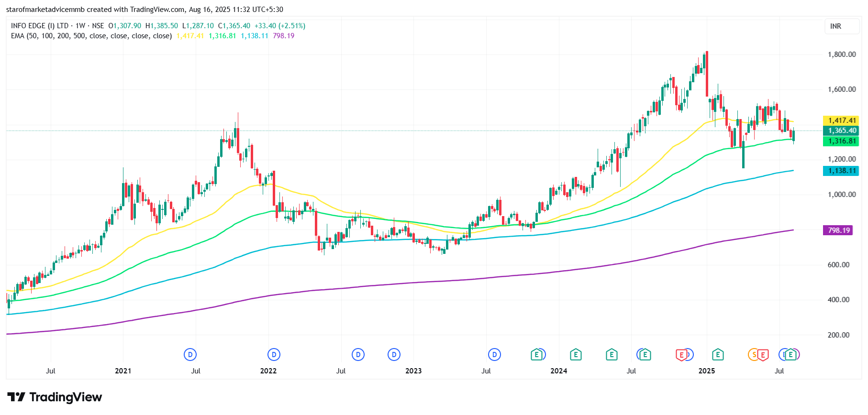868x415 pixels.
Task: Click the 2021 label on the time axis
Action: (x=123, y=371)
